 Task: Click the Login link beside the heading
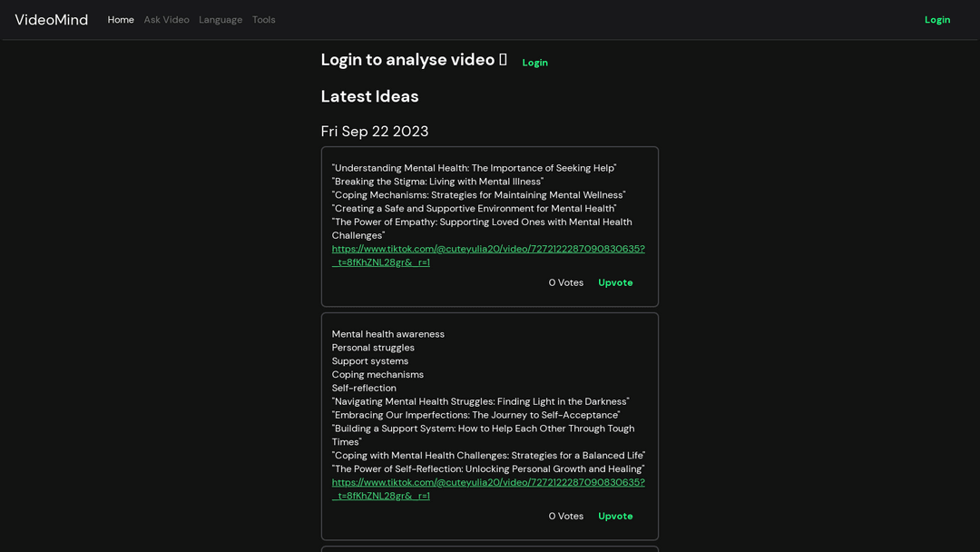(x=534, y=63)
